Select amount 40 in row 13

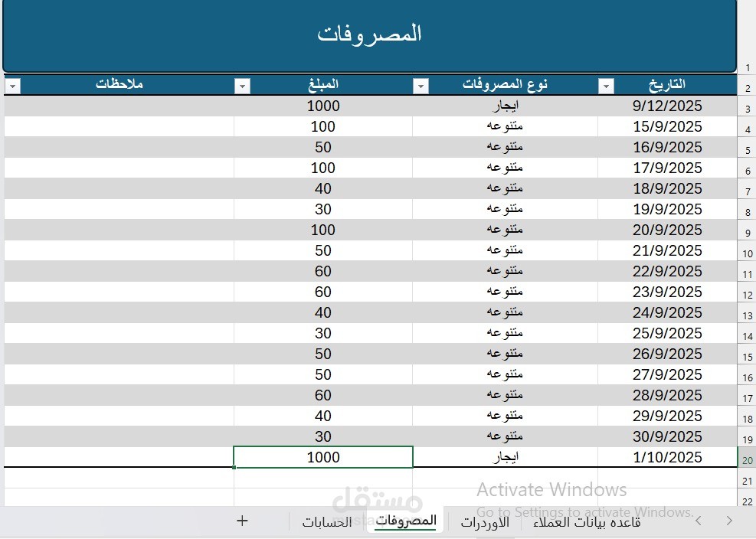pos(323,313)
